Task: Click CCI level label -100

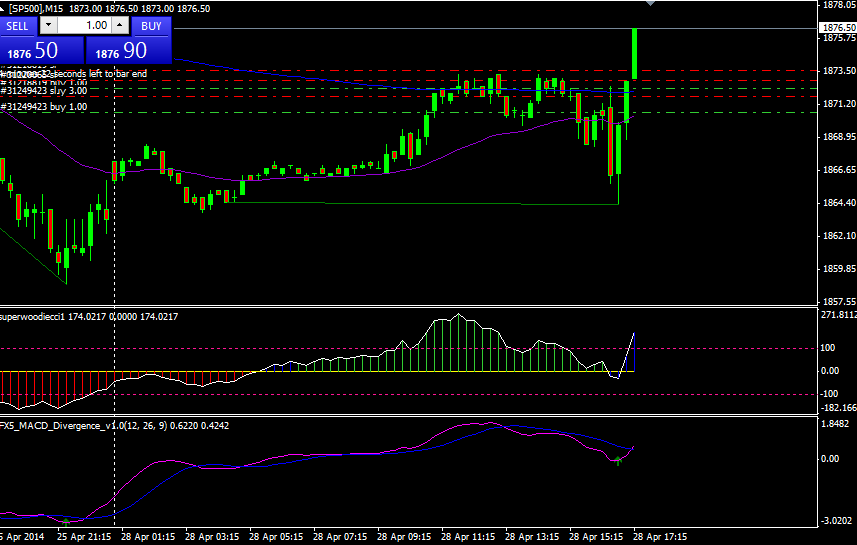Action: click(830, 394)
